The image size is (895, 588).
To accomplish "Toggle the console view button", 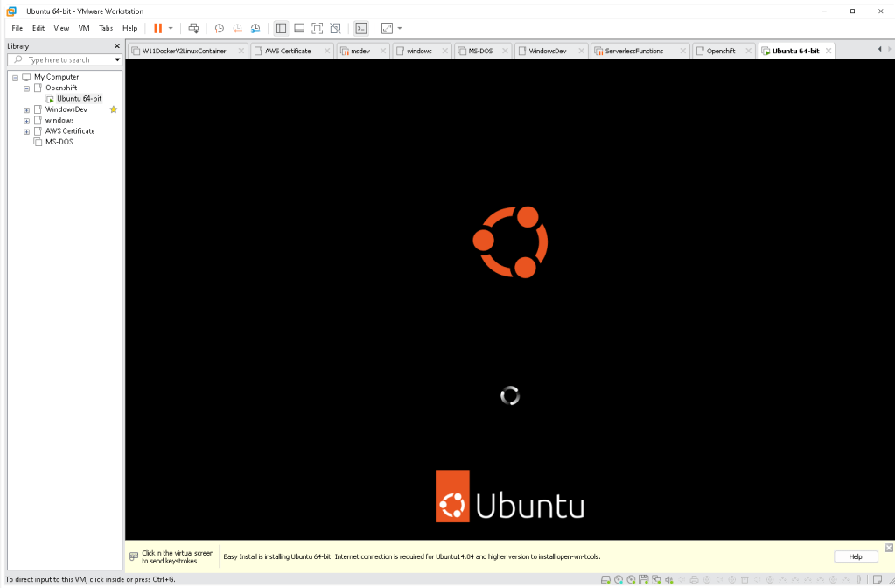I will pyautogui.click(x=360, y=28).
